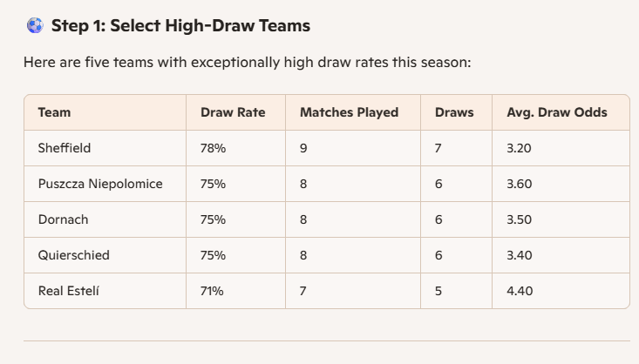Click Real Estelí's 4.40 odds value
Viewport: 639px width, 364px height.
(520, 291)
